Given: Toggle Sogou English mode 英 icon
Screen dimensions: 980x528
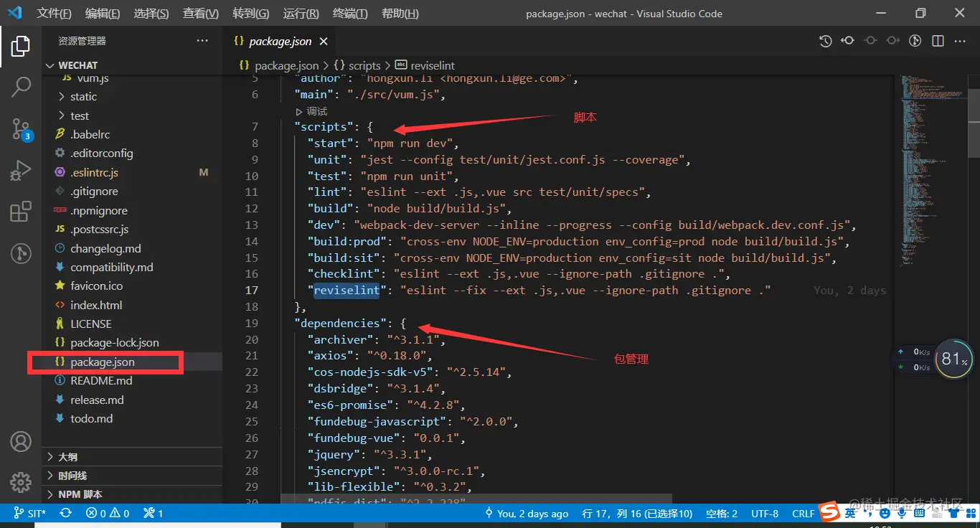Looking at the screenshot, I should (x=850, y=512).
